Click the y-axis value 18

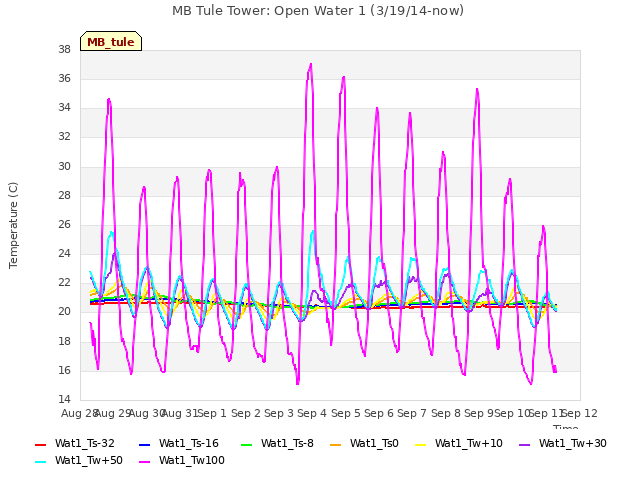[64, 342]
